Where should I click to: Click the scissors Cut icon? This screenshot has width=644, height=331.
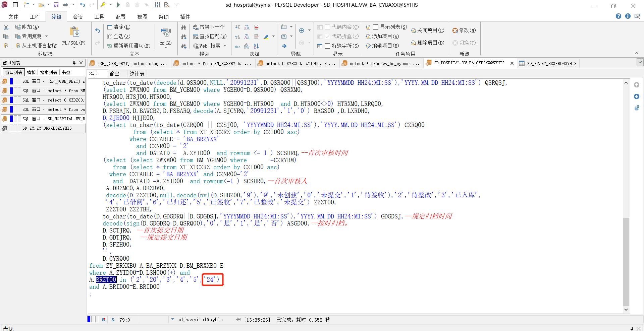pyautogui.click(x=6, y=27)
